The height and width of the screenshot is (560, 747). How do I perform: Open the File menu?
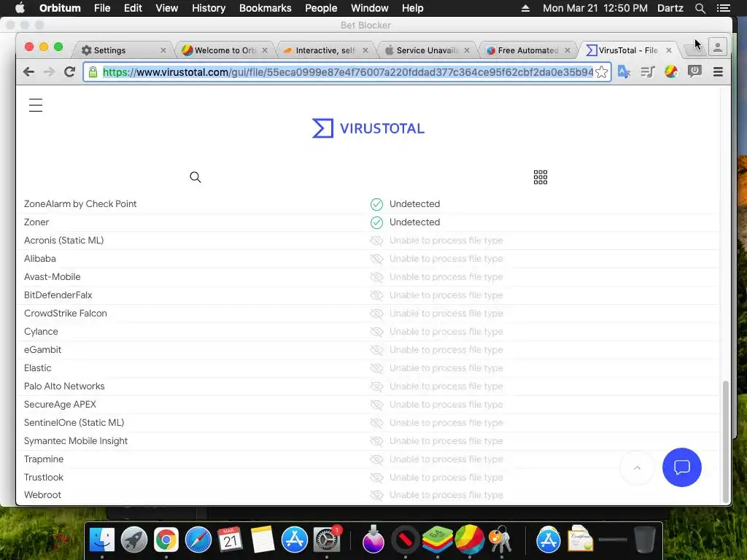pos(102,8)
